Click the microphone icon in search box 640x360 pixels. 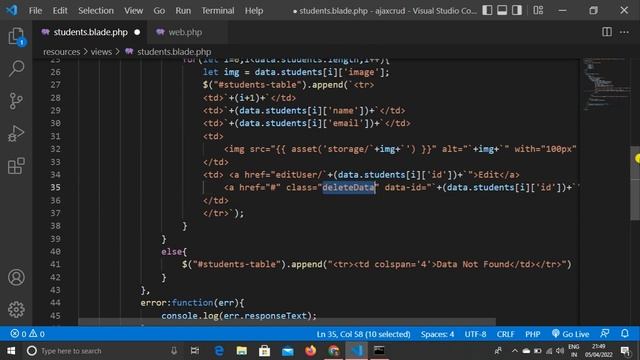(174, 351)
